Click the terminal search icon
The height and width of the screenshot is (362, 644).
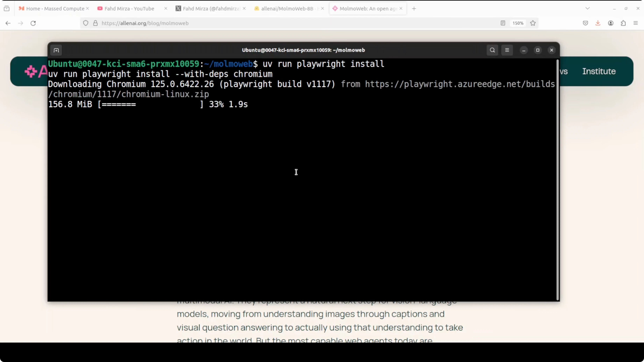[x=492, y=50]
